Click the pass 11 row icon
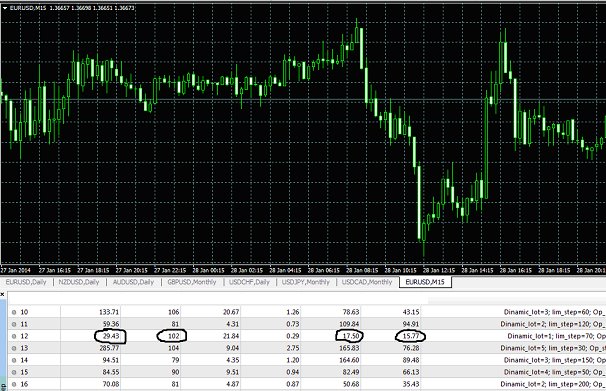Viewport: 606px width, 391px height. pyautogui.click(x=14, y=324)
